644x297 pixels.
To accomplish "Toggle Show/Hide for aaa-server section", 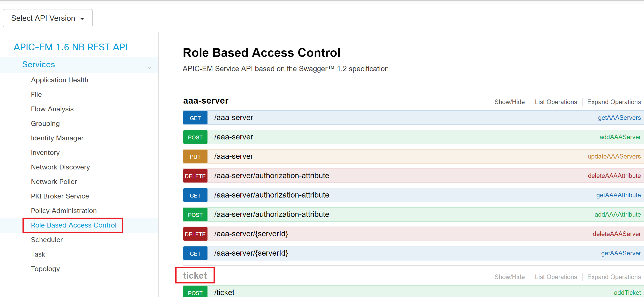I will coord(509,102).
